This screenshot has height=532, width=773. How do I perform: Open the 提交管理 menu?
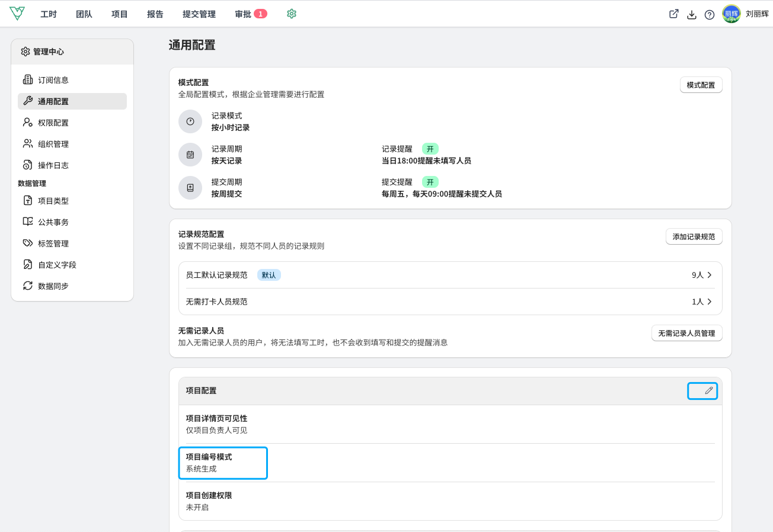pos(199,14)
